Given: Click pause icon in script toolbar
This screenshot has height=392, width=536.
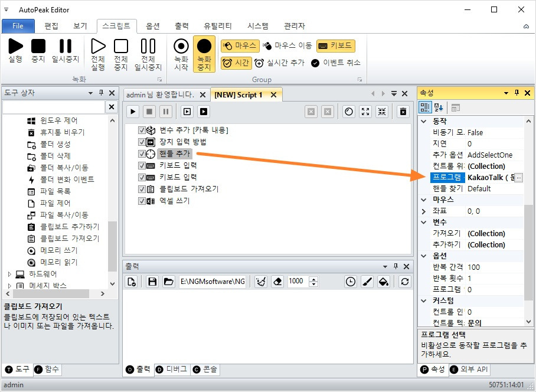Looking at the screenshot, I should click(x=165, y=112).
